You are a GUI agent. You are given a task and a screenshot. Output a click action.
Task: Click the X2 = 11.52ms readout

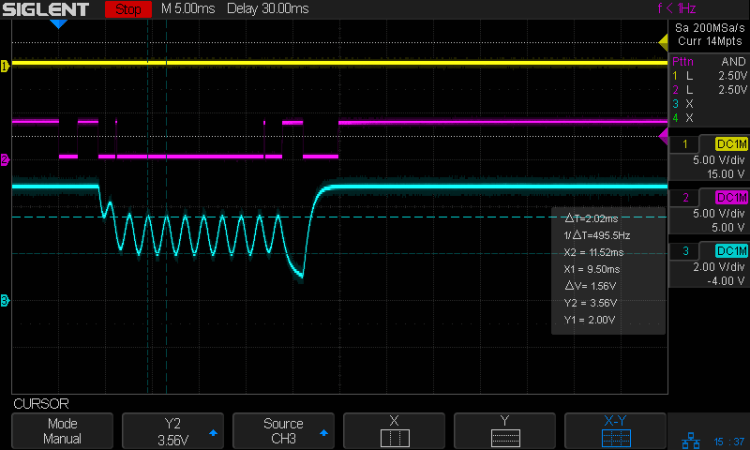[594, 252]
